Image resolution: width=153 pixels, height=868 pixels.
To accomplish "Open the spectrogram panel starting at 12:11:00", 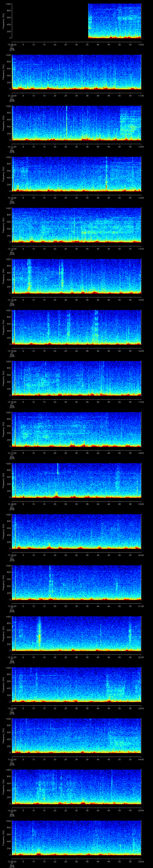I will 77,123.
